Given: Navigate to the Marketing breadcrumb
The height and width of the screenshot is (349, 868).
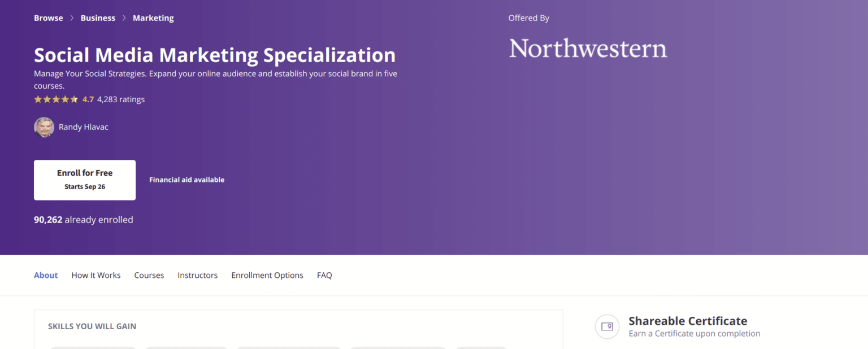Looking at the screenshot, I should point(153,18).
